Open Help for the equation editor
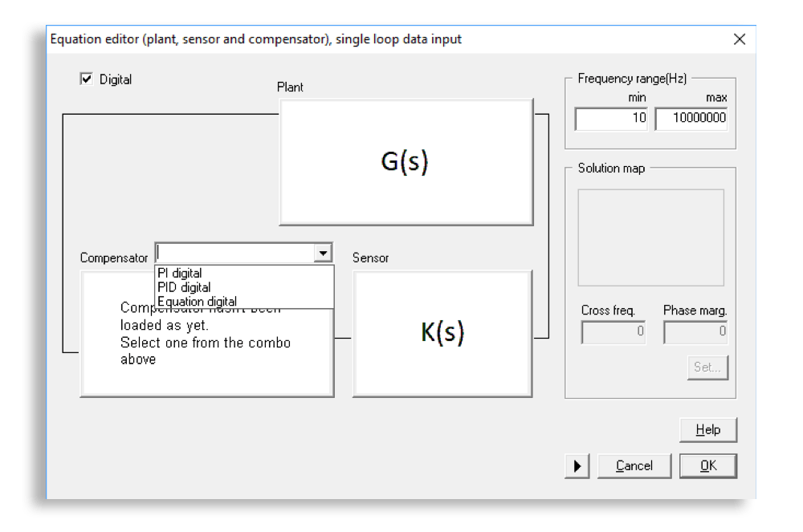Image resolution: width=803 pixels, height=532 pixels. pos(707,430)
